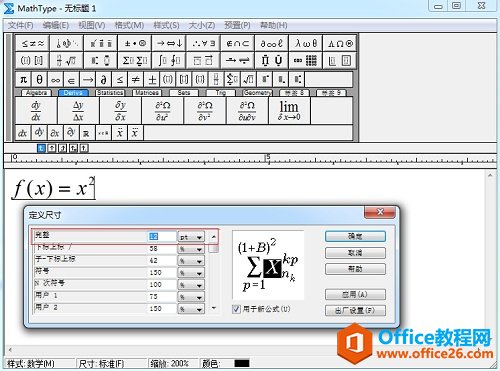Toggle the 用于新公式(U) checkbox
500x371 pixels.
point(236,309)
